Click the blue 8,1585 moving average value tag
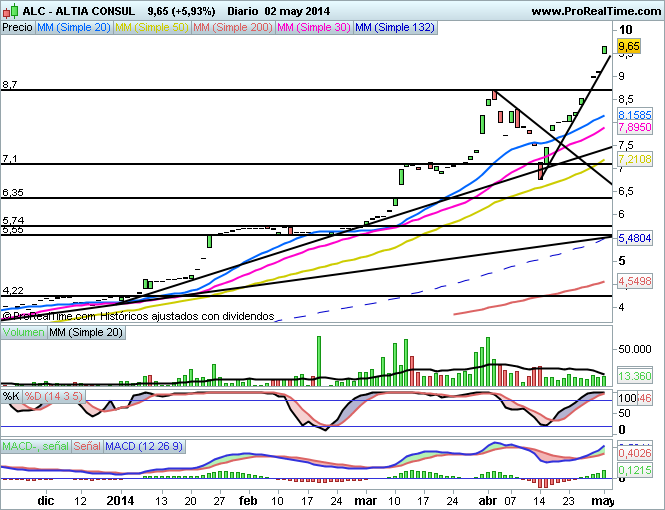The width and height of the screenshot is (665, 510). click(634, 116)
